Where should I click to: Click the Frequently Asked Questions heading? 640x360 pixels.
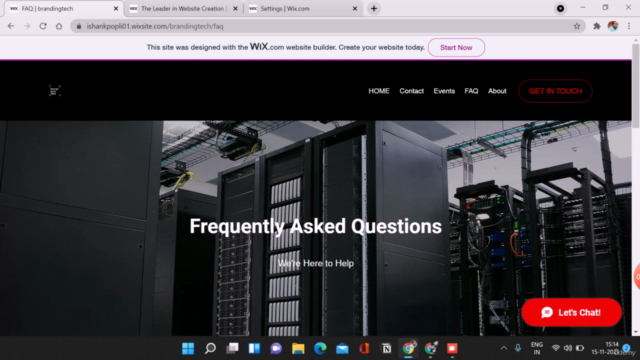[x=316, y=226]
